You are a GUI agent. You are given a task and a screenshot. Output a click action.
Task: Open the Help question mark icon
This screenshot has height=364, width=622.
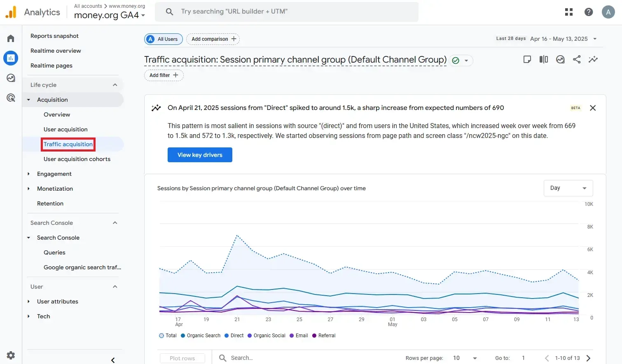[x=589, y=12]
